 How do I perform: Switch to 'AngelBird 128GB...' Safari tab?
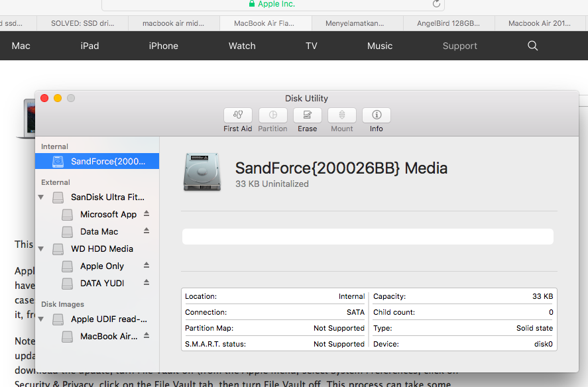(449, 23)
